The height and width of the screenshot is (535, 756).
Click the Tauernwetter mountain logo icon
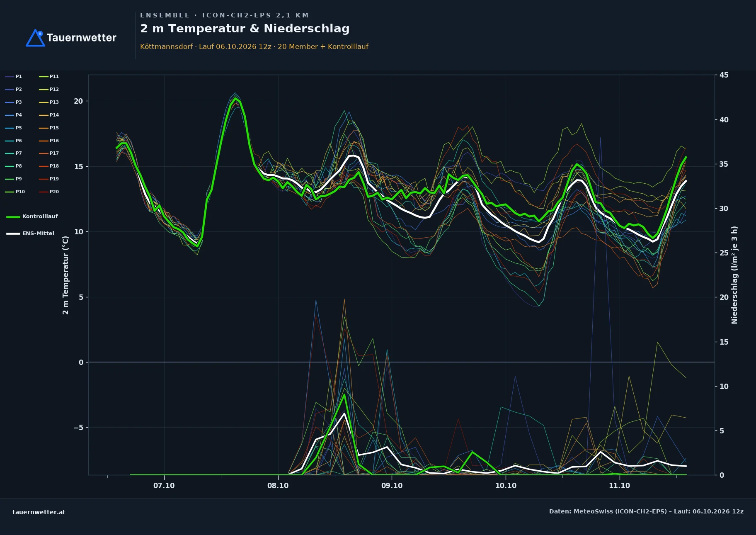click(35, 38)
